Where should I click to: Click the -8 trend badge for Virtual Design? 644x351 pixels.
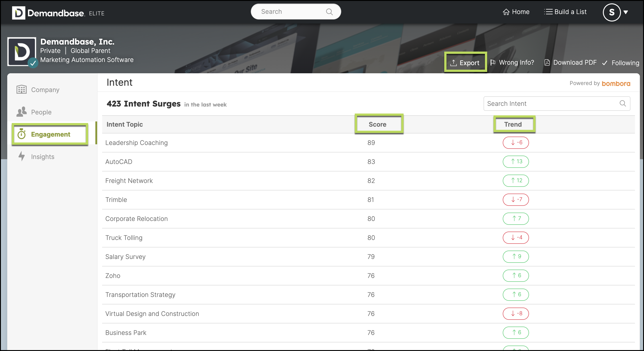point(515,314)
